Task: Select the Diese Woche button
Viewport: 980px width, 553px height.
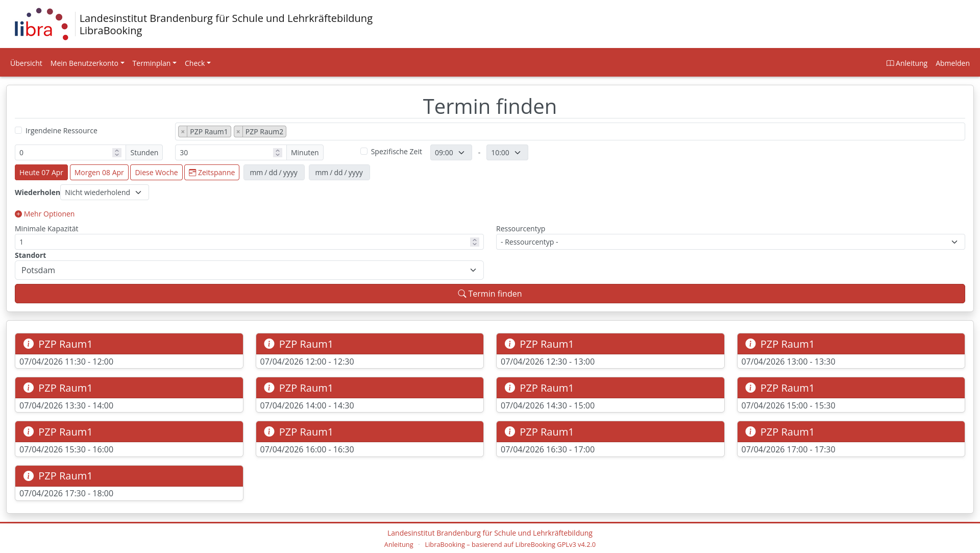Action: (x=156, y=172)
